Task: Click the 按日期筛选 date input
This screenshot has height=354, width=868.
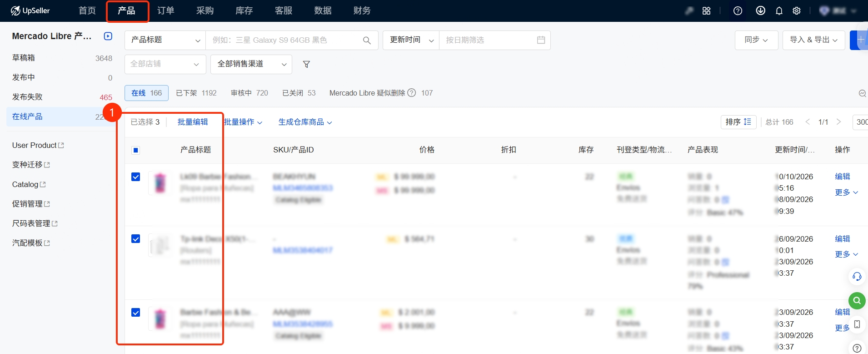Action: click(494, 40)
